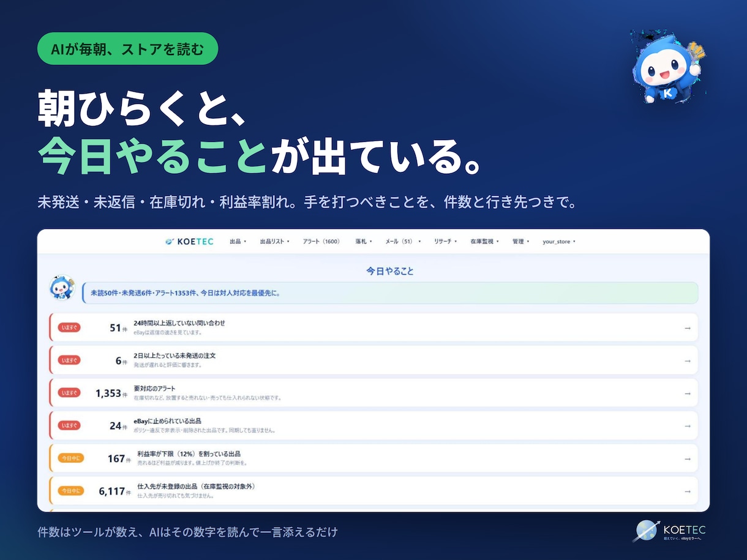
Task: Click the 今日中に badge on the 167件 row
Action: pos(70,459)
